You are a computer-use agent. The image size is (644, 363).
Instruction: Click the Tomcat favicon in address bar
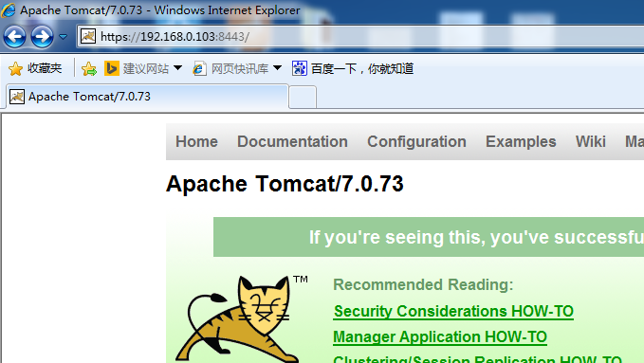(x=88, y=36)
